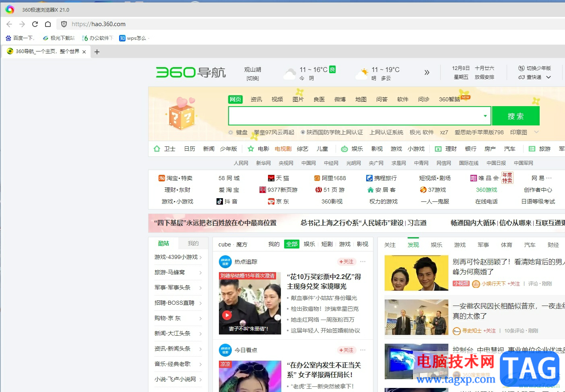The height and width of the screenshot is (392, 565).
Task: Click the 360导航 logo
Action: (191, 72)
